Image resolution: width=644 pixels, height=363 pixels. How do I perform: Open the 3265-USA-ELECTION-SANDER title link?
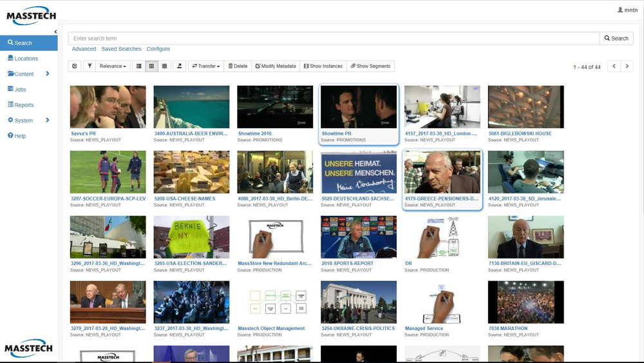[191, 264]
